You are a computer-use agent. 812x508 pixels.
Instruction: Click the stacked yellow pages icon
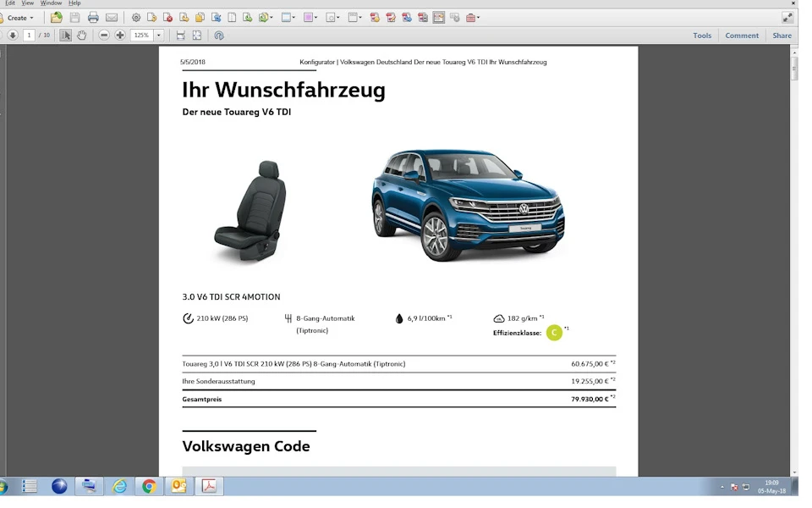coord(200,18)
